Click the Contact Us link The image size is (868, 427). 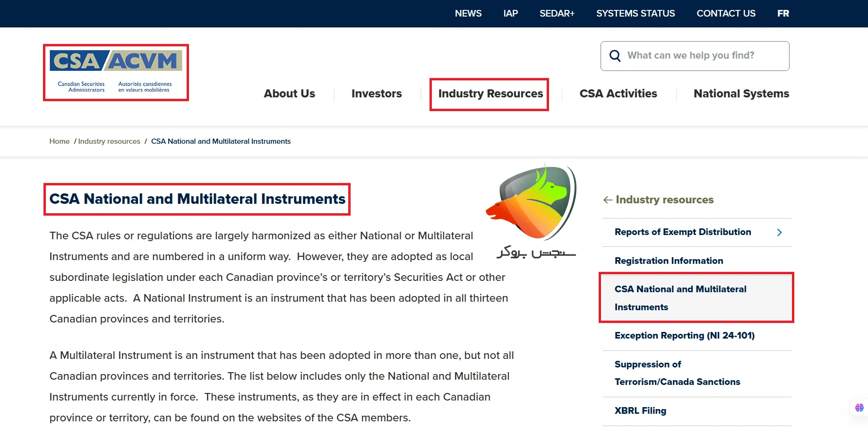(x=726, y=13)
